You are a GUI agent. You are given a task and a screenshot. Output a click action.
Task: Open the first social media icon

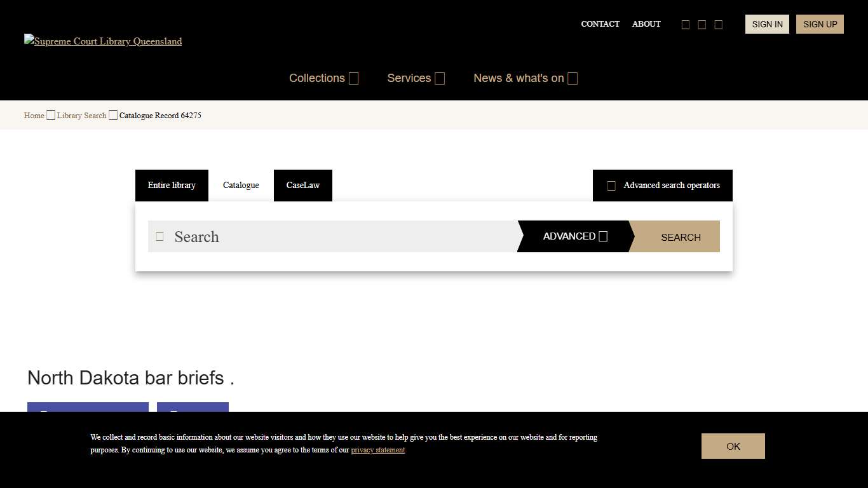(x=686, y=24)
